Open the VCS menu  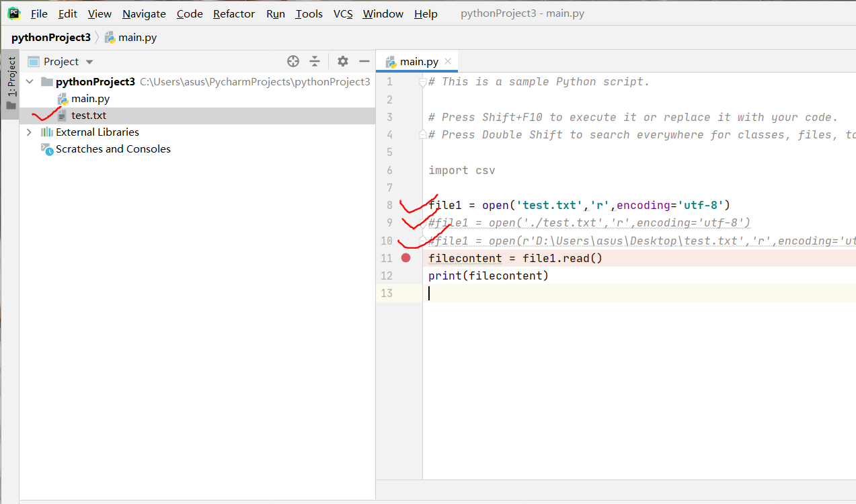coord(343,13)
